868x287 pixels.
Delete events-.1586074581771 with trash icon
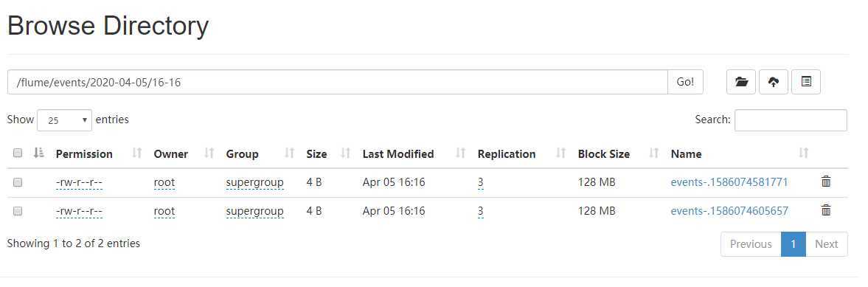[826, 181]
